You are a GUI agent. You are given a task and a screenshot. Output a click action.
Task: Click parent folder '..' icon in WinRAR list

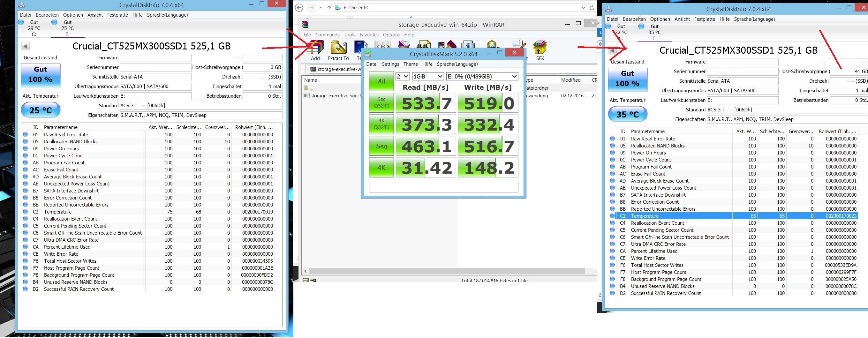[307, 88]
